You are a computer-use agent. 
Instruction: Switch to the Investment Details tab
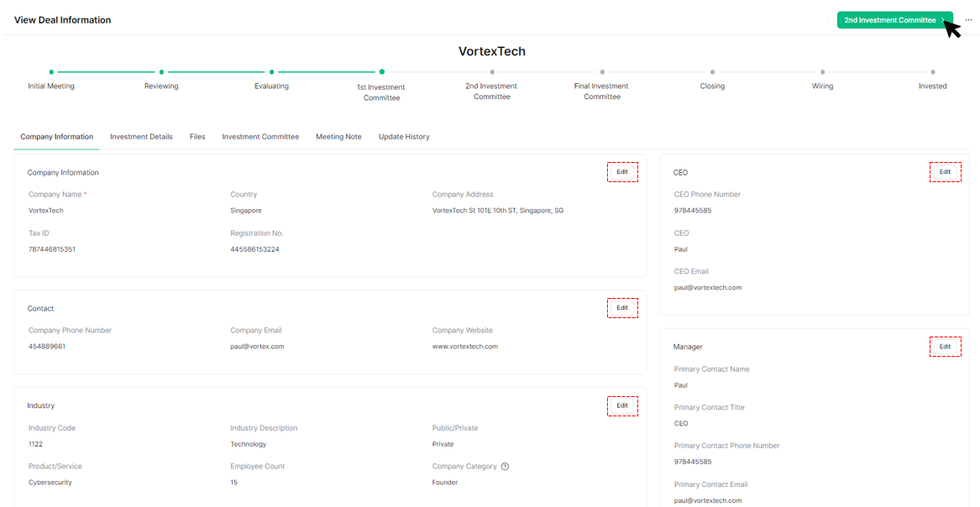141,136
